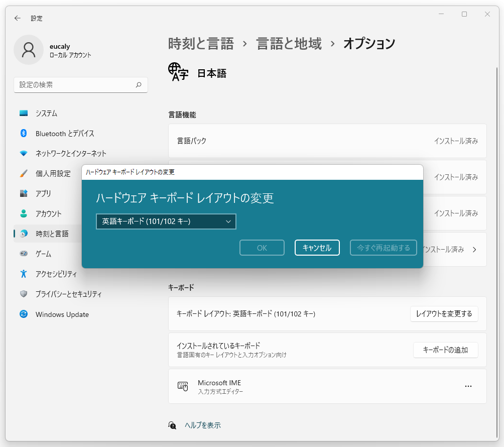
Task: Expand keyboard layout dropdown in dialog
Action: [x=166, y=221]
